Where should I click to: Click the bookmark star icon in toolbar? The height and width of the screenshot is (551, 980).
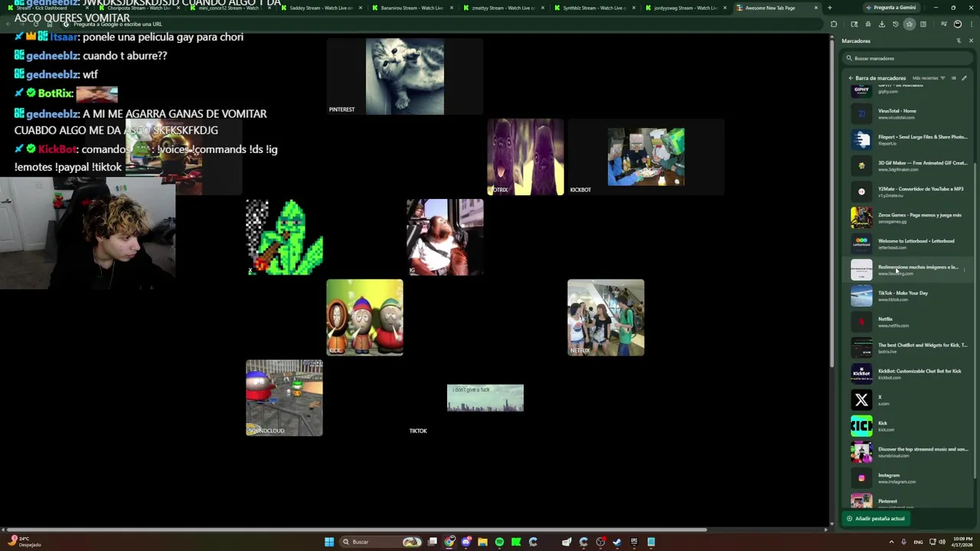909,24
